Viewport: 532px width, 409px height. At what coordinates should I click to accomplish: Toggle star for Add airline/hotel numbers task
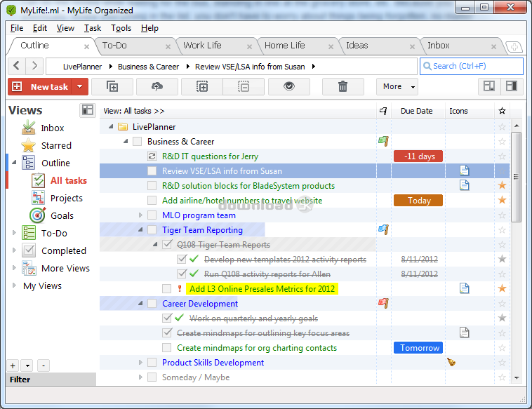pos(502,200)
